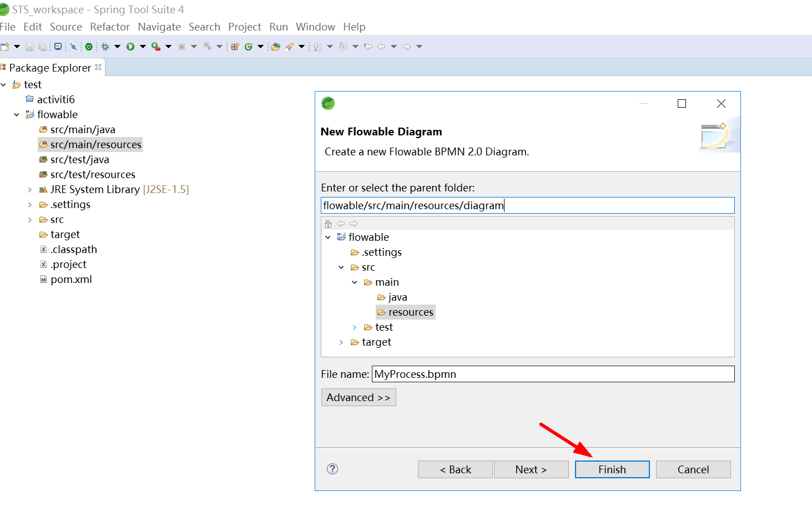The height and width of the screenshot is (511, 812).
Task: Click the Advanced >> button
Action: [x=359, y=397]
